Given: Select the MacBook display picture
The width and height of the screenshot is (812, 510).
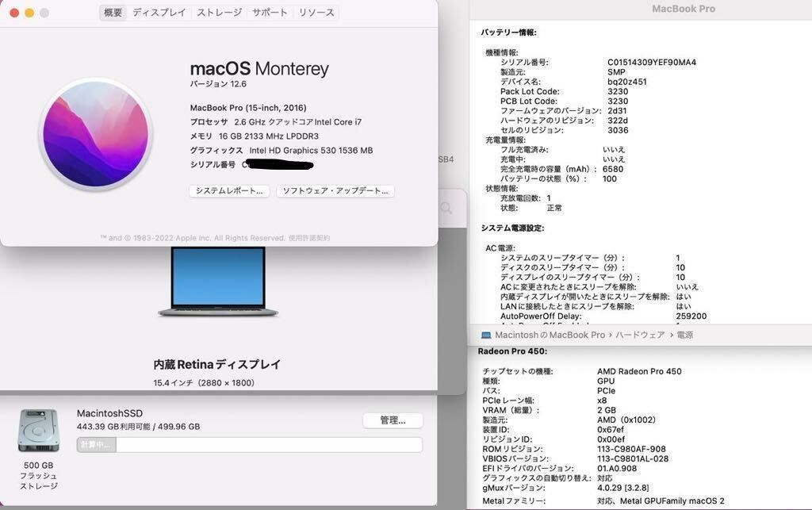Looking at the screenshot, I should (x=218, y=282).
